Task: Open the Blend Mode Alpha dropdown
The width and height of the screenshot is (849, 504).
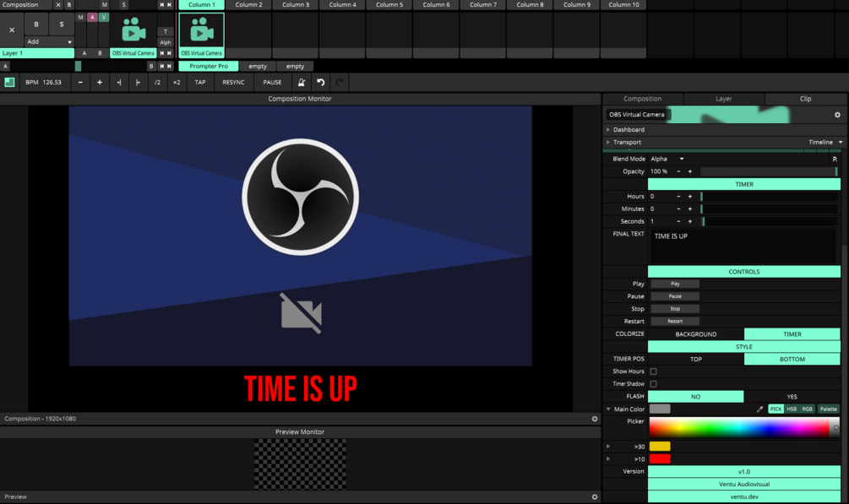Action: pyautogui.click(x=667, y=160)
